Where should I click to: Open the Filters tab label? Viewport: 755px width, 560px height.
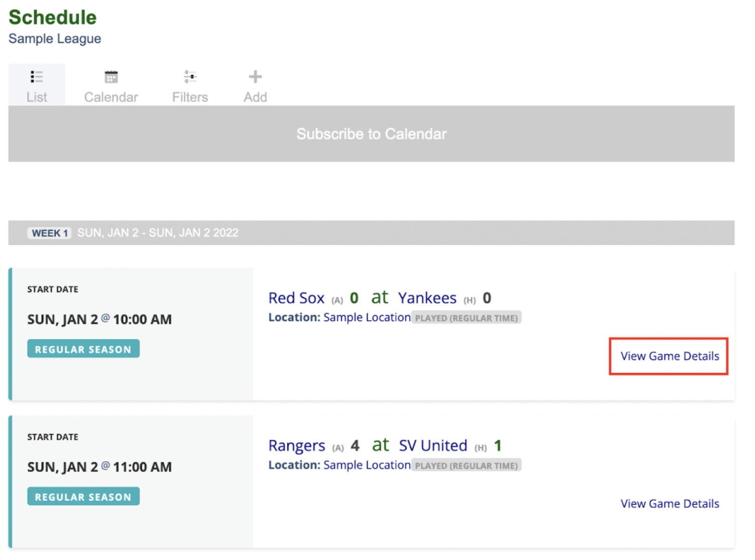pyautogui.click(x=190, y=97)
